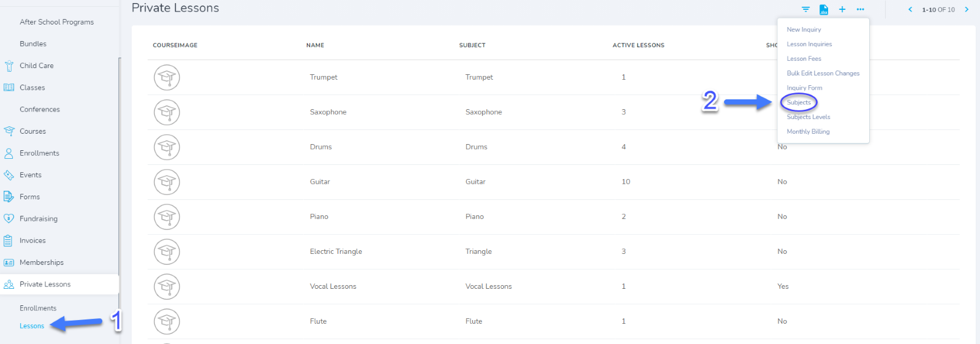Click Piano in the Name column
This screenshot has width=980, height=344.
[319, 216]
